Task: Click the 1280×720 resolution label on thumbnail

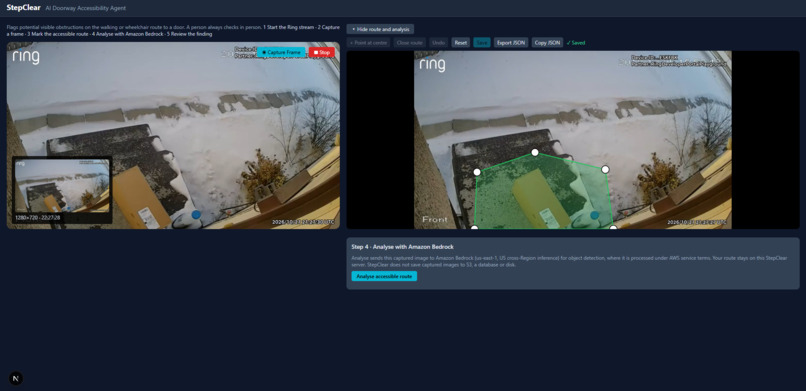Action: pyautogui.click(x=38, y=218)
